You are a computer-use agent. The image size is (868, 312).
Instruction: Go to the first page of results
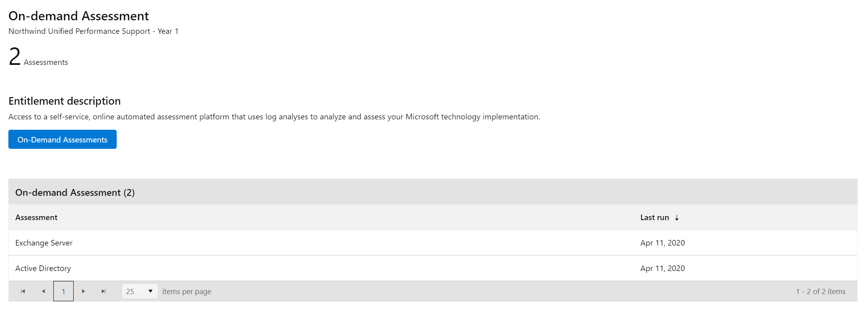[23, 291]
